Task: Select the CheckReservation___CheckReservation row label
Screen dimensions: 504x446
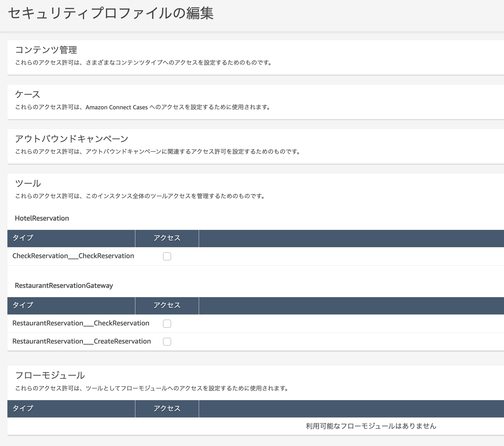Action: pos(73,256)
